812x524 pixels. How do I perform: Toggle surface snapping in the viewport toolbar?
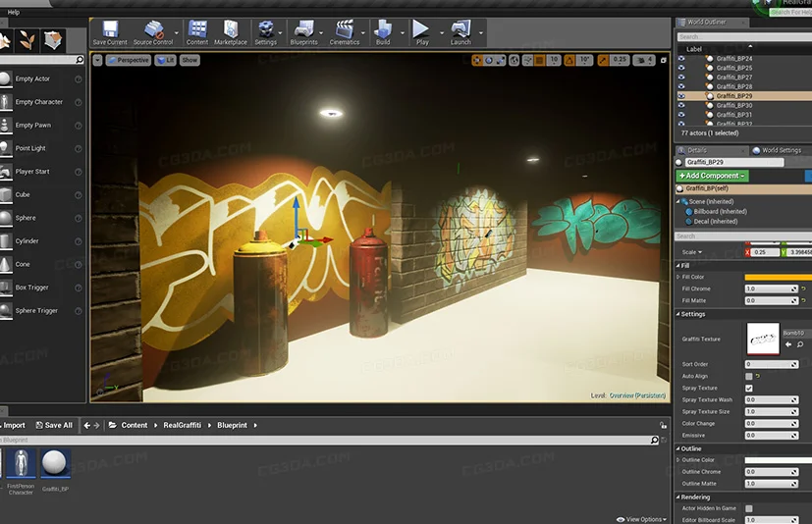[x=527, y=61]
